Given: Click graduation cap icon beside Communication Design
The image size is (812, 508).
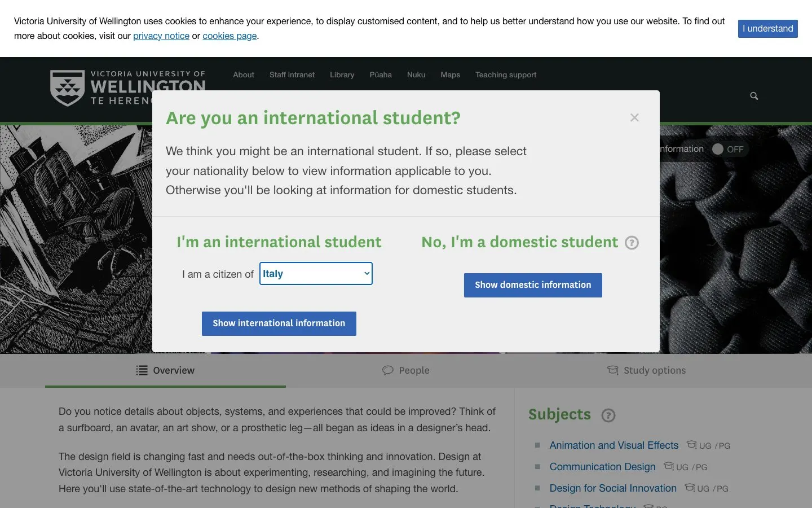Looking at the screenshot, I should (x=669, y=466).
